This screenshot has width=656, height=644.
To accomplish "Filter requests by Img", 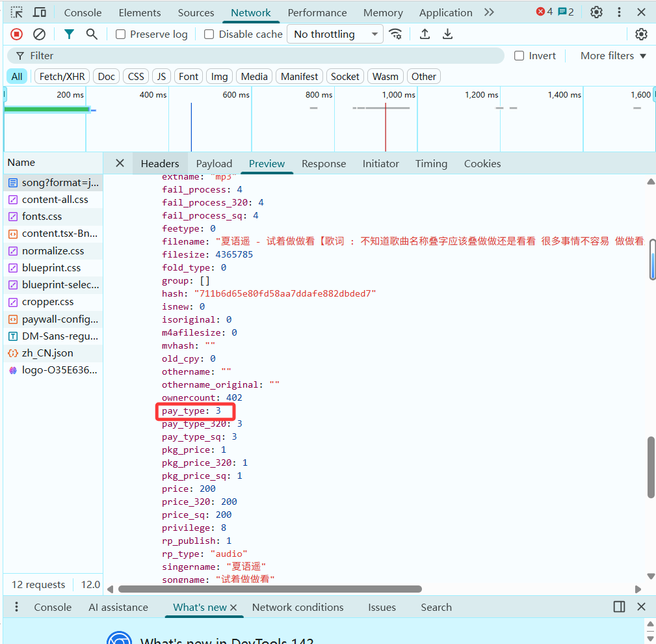I will coord(219,77).
